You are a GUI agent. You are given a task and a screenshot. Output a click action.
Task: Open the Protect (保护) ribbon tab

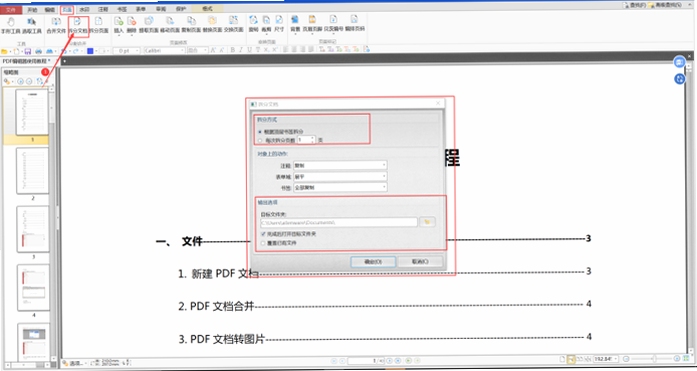(x=181, y=9)
